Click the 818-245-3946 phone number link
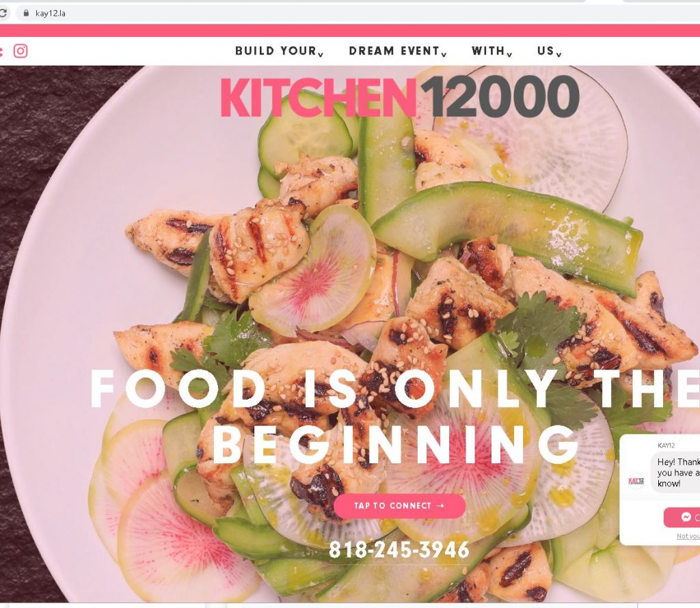 click(x=399, y=549)
